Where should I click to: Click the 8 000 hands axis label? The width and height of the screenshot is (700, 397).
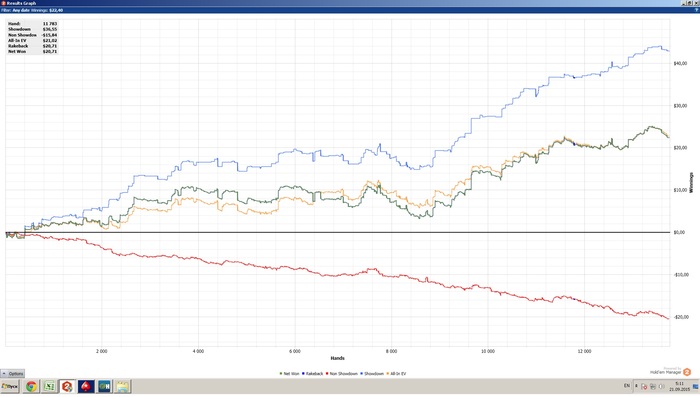[x=391, y=351]
